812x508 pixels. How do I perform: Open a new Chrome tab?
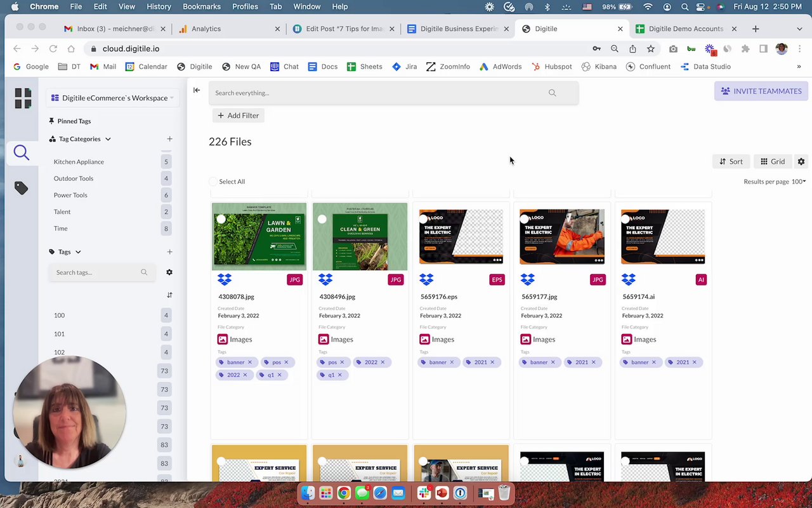[755, 29]
